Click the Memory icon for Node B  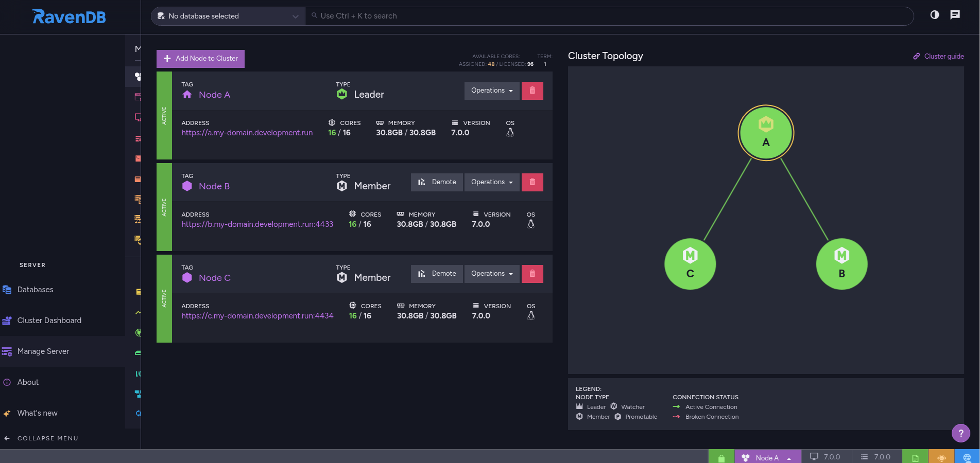click(x=400, y=214)
